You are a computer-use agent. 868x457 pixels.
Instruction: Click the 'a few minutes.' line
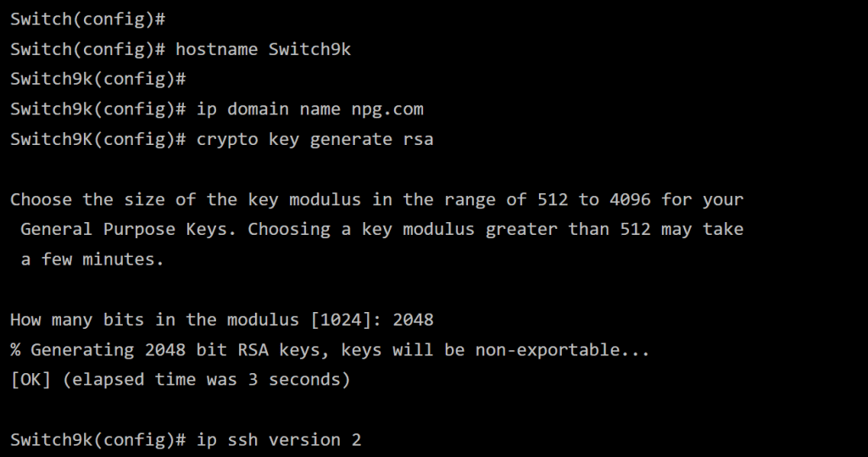point(92,259)
